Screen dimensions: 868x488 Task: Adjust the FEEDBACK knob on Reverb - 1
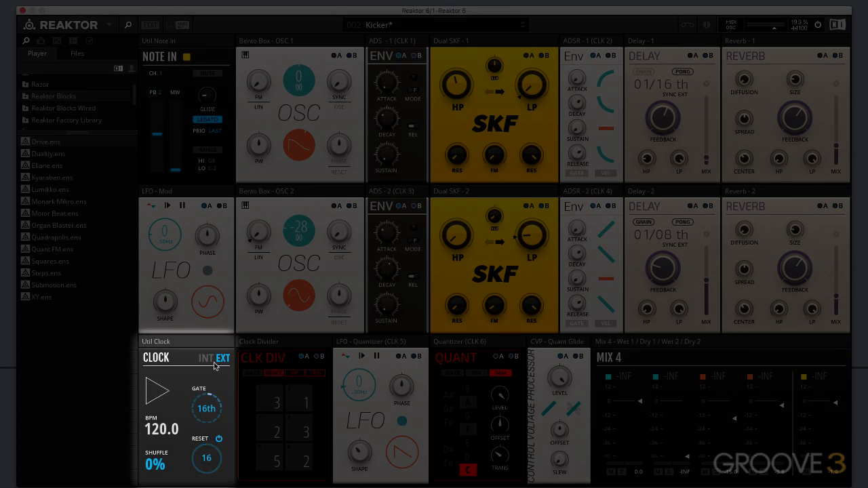point(794,117)
